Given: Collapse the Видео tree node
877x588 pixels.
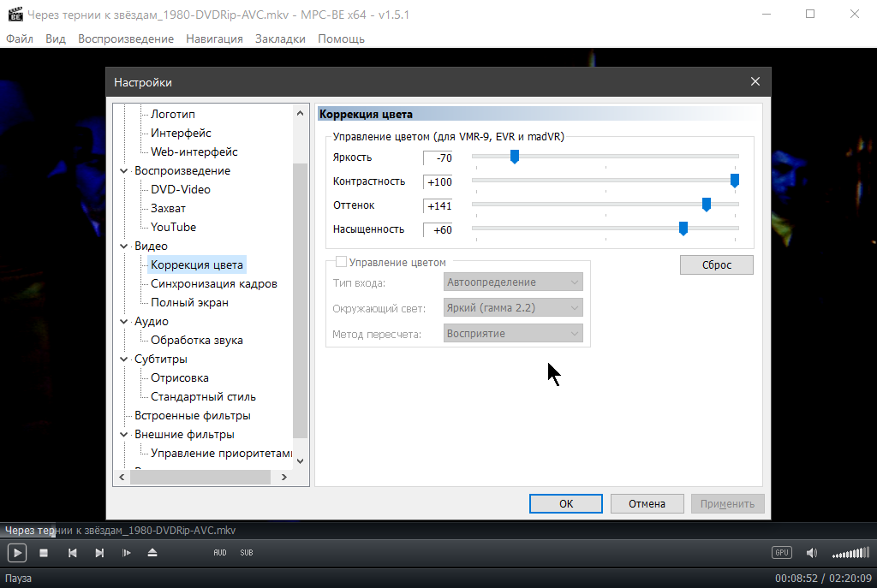Looking at the screenshot, I should (x=124, y=246).
